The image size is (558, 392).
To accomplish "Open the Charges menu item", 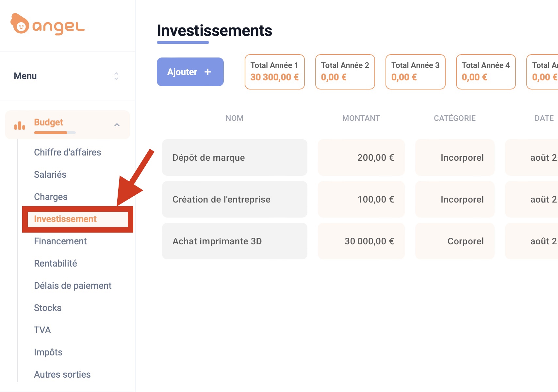I will click(x=51, y=197).
